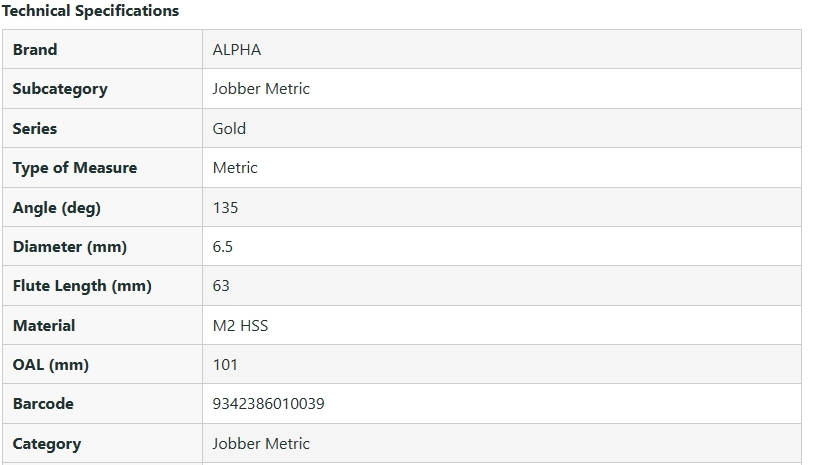The image size is (819, 465).
Task: Click the 6.5 diameter value
Action: tap(223, 247)
